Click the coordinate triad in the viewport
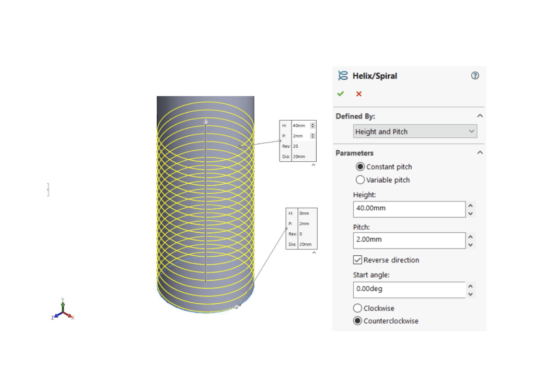This screenshot has width=535, height=392. tap(63, 310)
